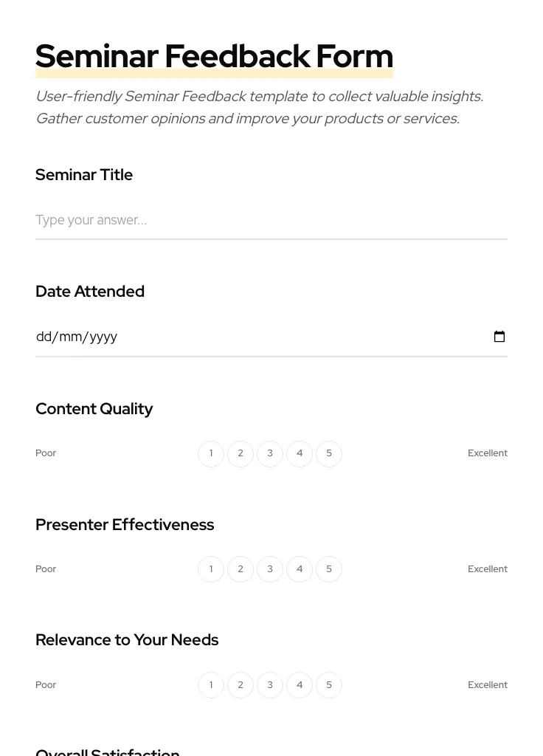Click the Seminar Feedback Form heading

[214, 56]
